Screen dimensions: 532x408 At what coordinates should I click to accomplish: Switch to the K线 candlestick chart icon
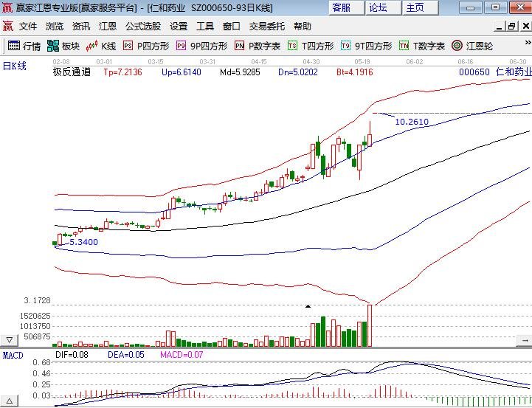[x=102, y=46]
